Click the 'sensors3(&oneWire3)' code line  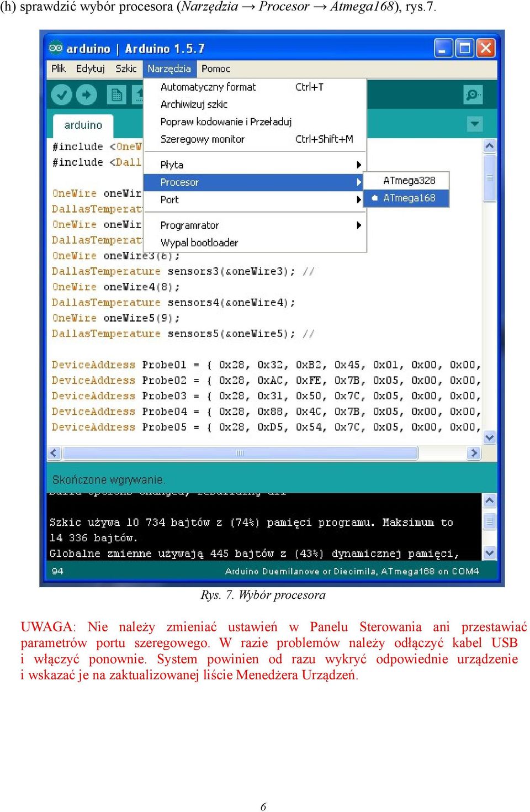pos(183,271)
